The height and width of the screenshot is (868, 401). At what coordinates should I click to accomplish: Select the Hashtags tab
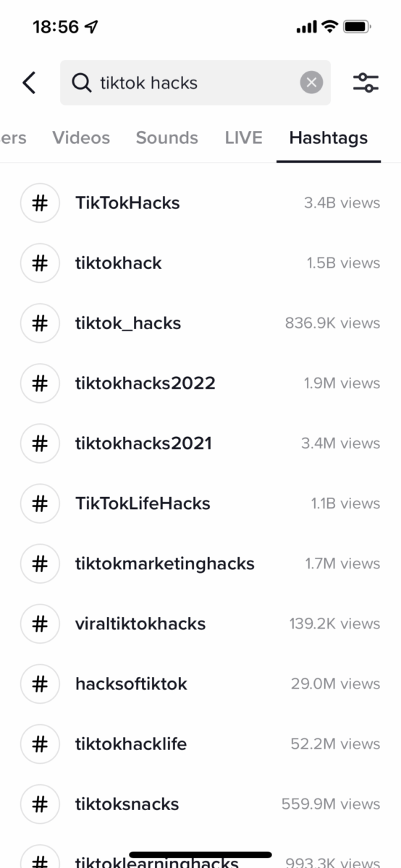click(x=329, y=137)
